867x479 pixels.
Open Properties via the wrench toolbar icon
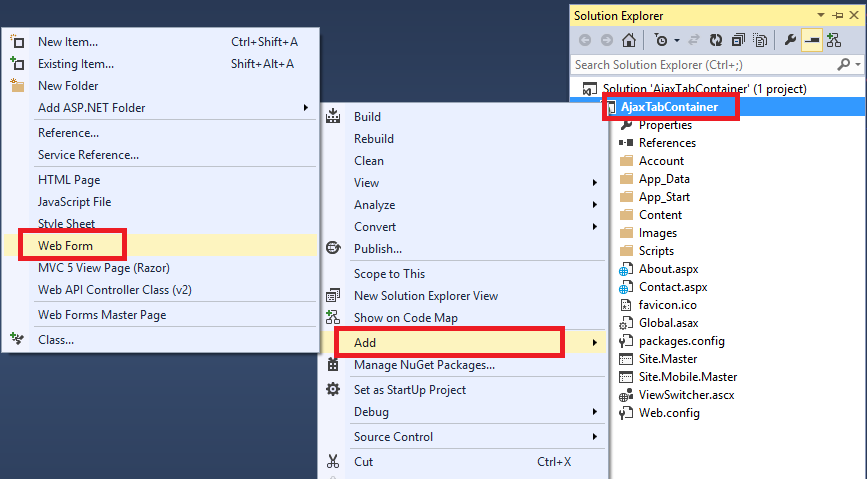pyautogui.click(x=790, y=41)
